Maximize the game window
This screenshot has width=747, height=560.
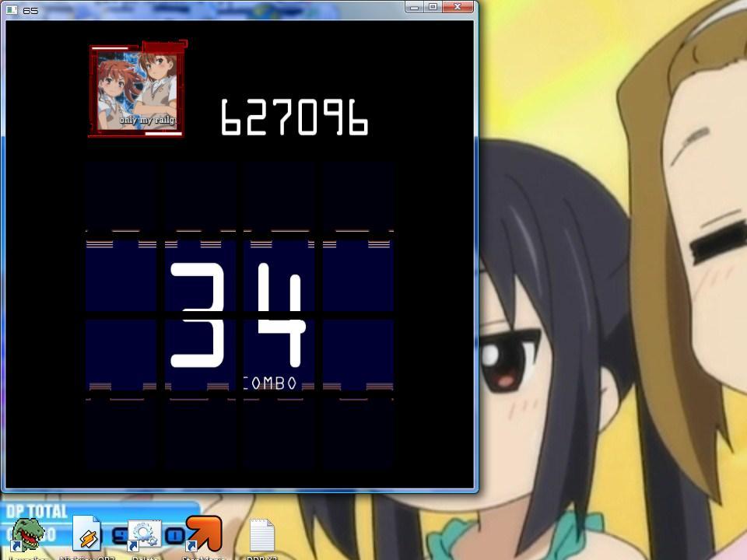tap(433, 7)
